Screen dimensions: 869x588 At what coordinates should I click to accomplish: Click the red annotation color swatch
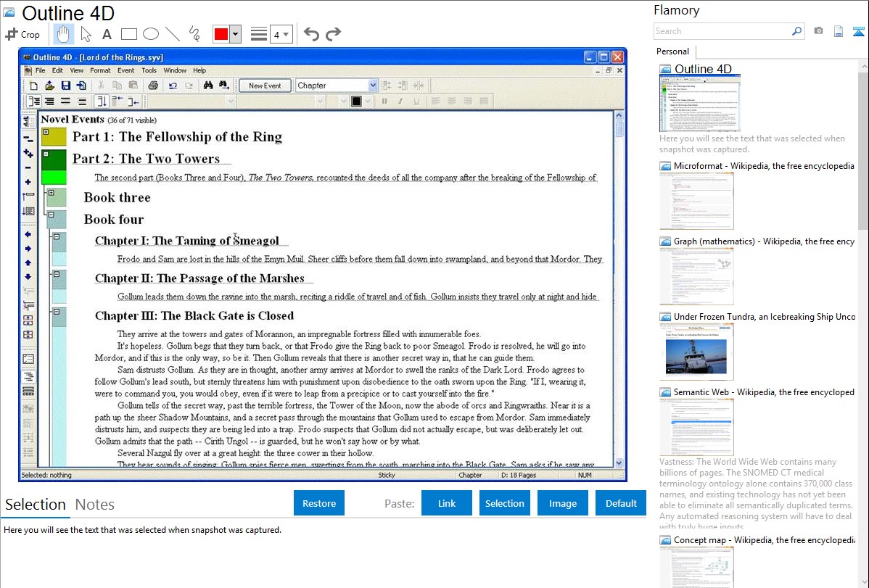click(221, 34)
